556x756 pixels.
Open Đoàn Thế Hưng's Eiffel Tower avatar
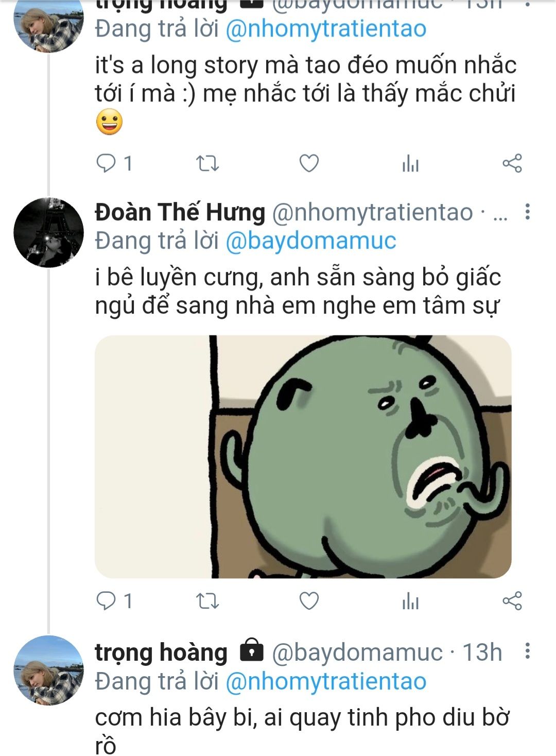click(x=48, y=232)
